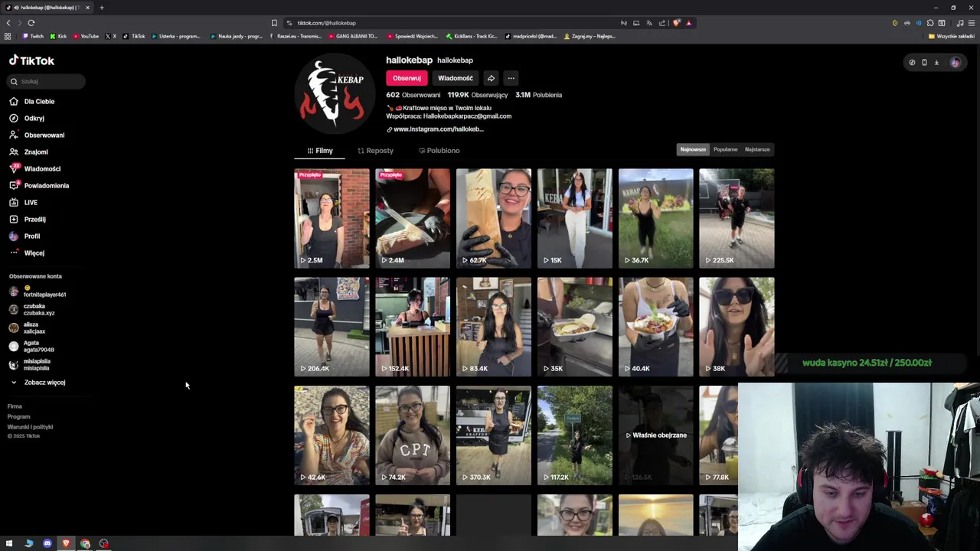Viewport: 980px width, 551px height.
Task: Open the Znajomi friends page
Action: [x=28, y=152]
